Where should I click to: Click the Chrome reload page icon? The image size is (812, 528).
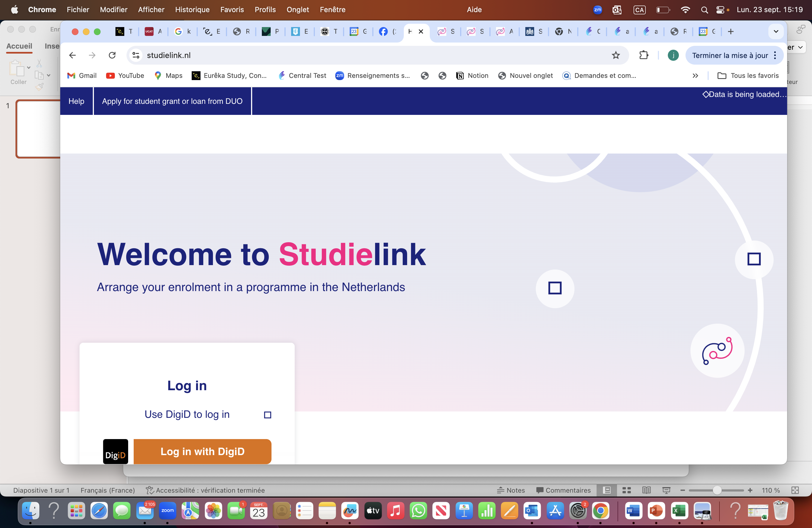[112, 55]
